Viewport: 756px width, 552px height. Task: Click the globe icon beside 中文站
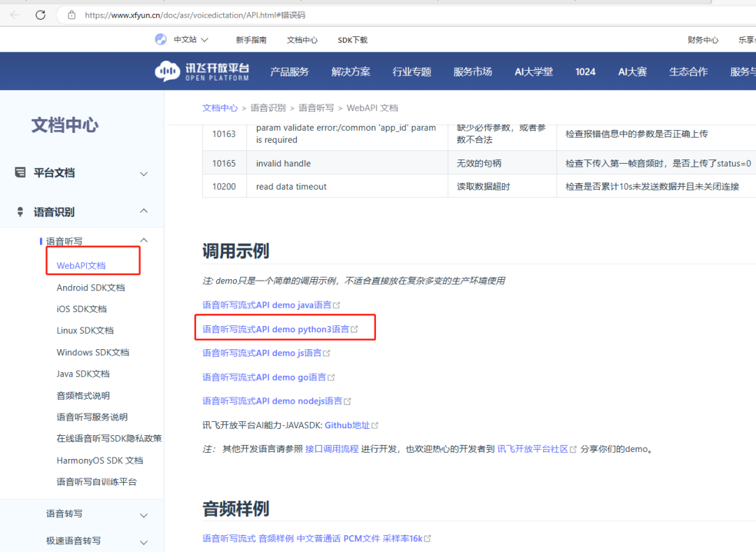point(160,39)
